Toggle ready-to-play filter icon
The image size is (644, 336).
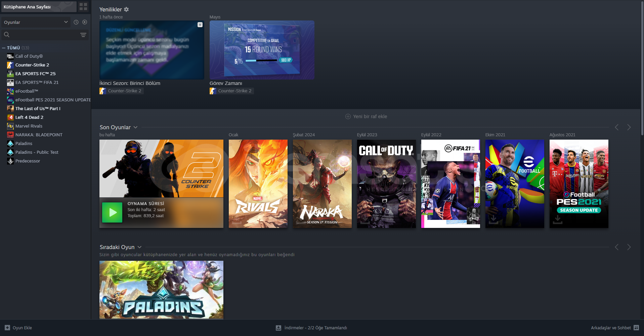85,22
